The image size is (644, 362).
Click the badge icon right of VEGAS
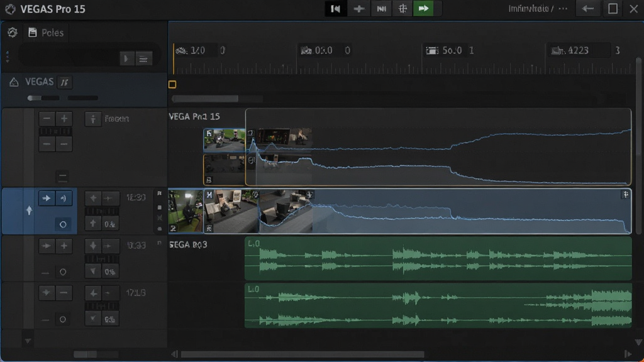click(x=65, y=82)
